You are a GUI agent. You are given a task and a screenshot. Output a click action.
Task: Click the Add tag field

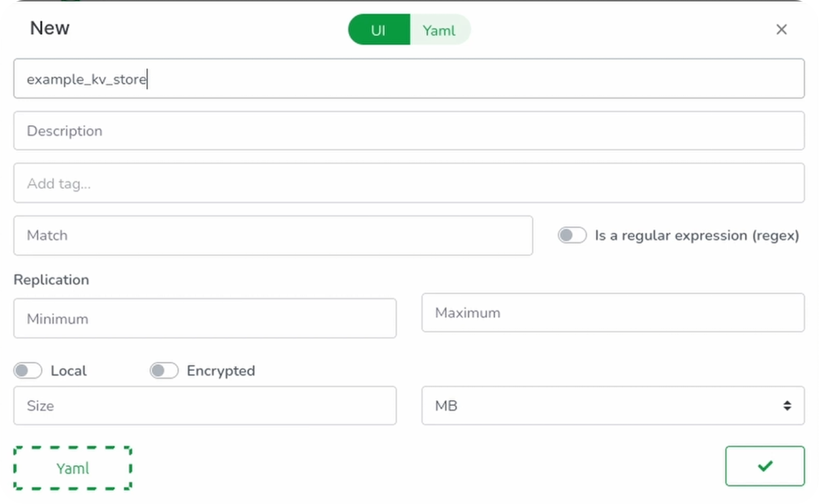coord(409,183)
